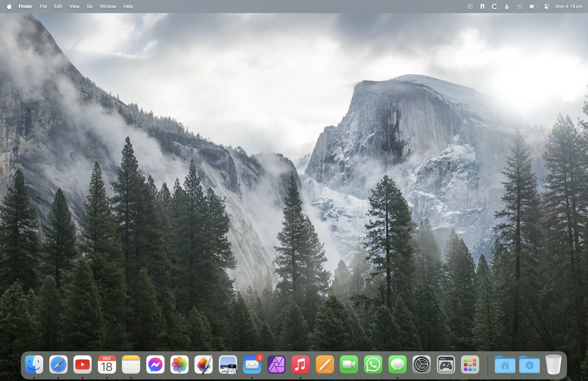Open Control Center toggles icon
588x381 pixels.
click(547, 6)
